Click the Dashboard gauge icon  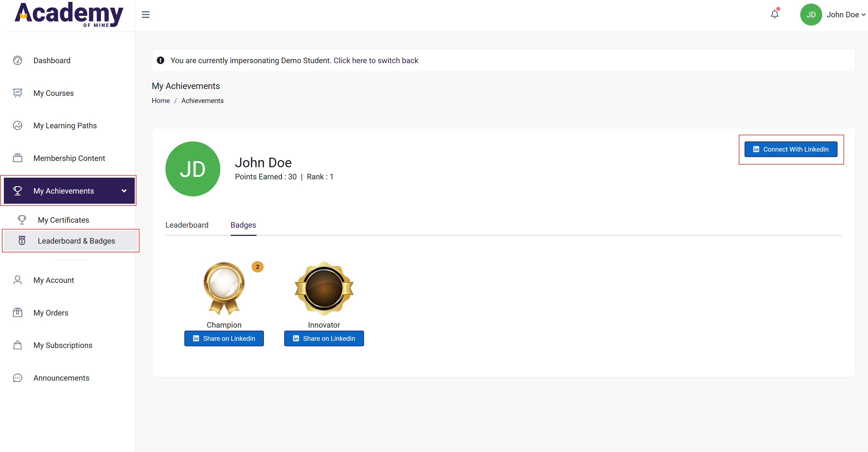tap(18, 60)
